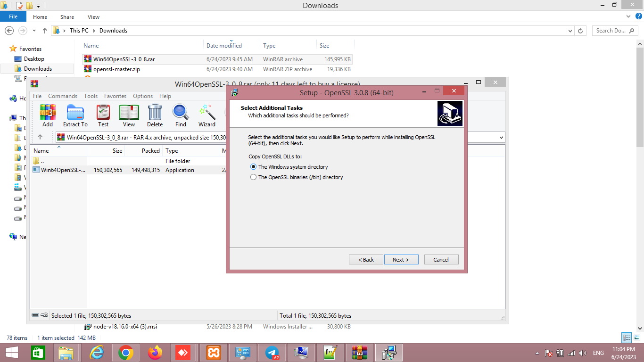Click the Search Downloads field
This screenshot has height=362, width=644.
pos(616,31)
